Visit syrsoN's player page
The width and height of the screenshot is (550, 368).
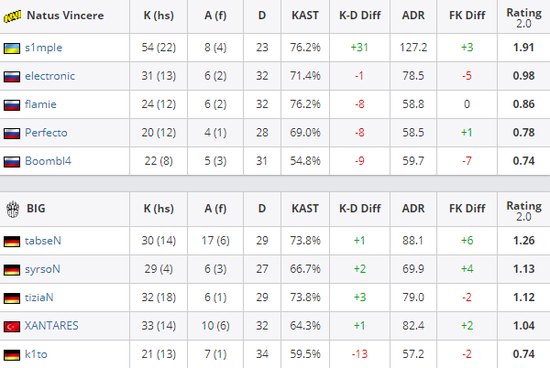(x=42, y=269)
